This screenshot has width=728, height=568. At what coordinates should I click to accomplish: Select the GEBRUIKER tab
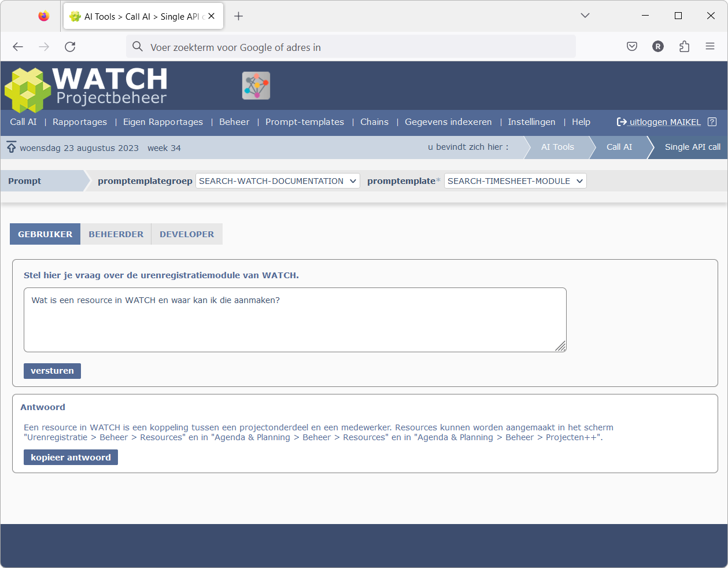click(x=45, y=234)
